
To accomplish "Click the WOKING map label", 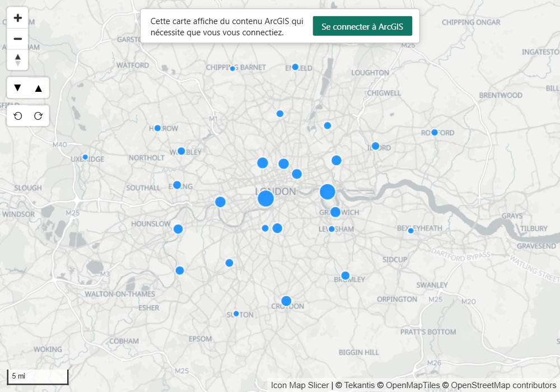I will point(48,349).
